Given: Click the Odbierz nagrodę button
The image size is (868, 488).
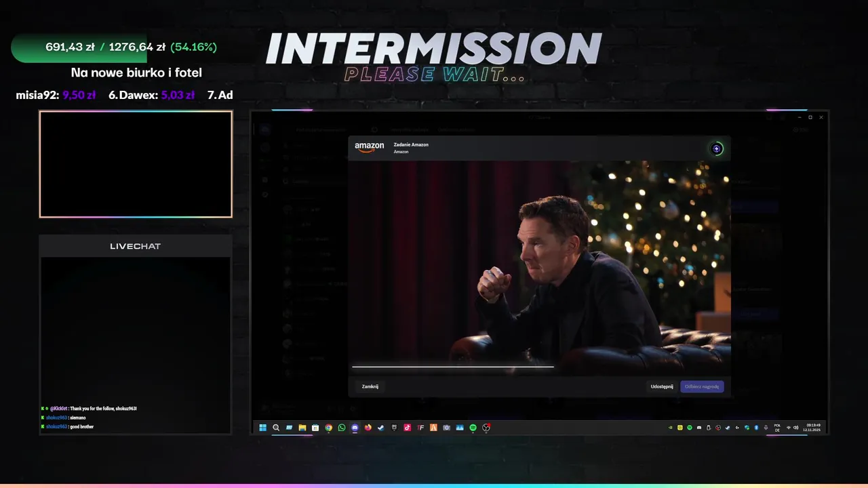Looking at the screenshot, I should pyautogui.click(x=702, y=386).
